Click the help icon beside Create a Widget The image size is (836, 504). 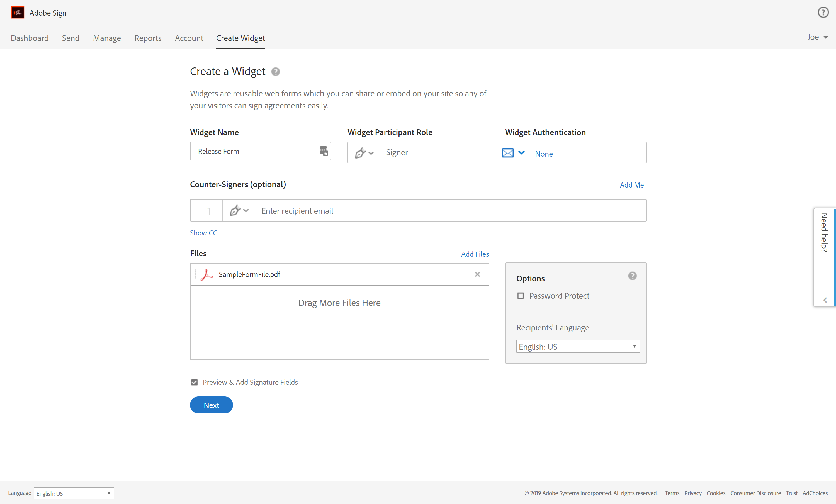coord(276,72)
